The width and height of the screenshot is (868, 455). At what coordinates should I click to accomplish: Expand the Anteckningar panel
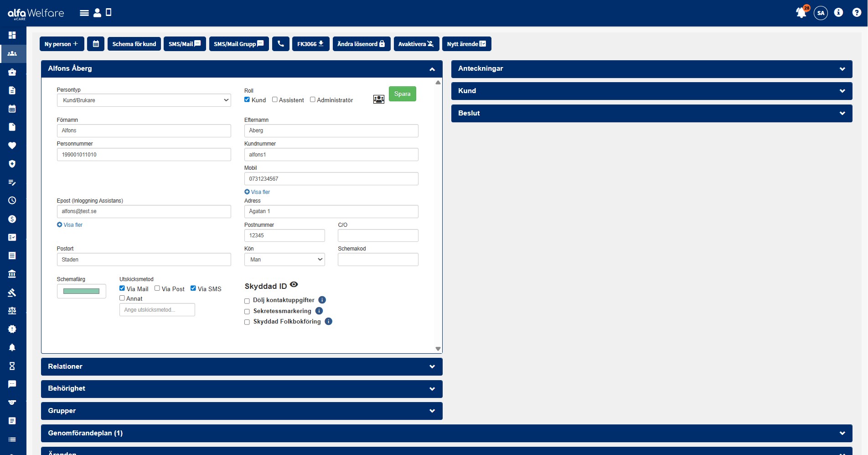[x=651, y=69]
